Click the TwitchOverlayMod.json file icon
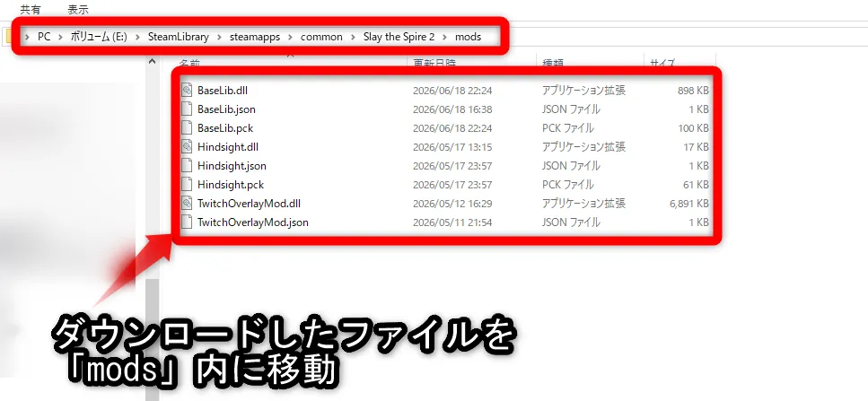 point(187,222)
